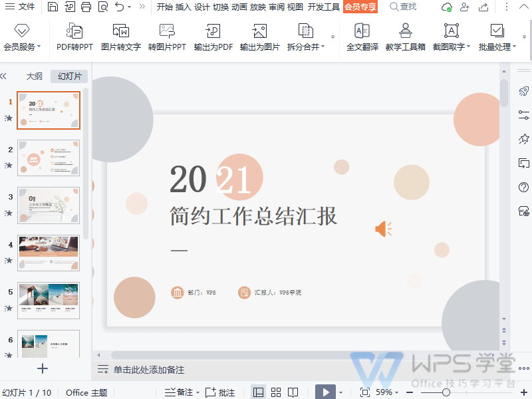Switch to the 大纲 outline tab
Image resolution: width=532 pixels, height=399 pixels.
34,76
